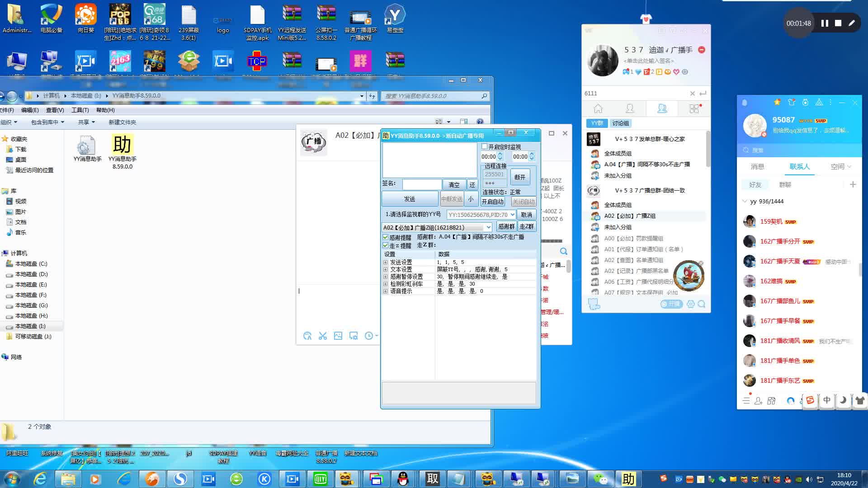868x488 pixels.
Task: Click the 断开 disconnect button
Action: 520,177
